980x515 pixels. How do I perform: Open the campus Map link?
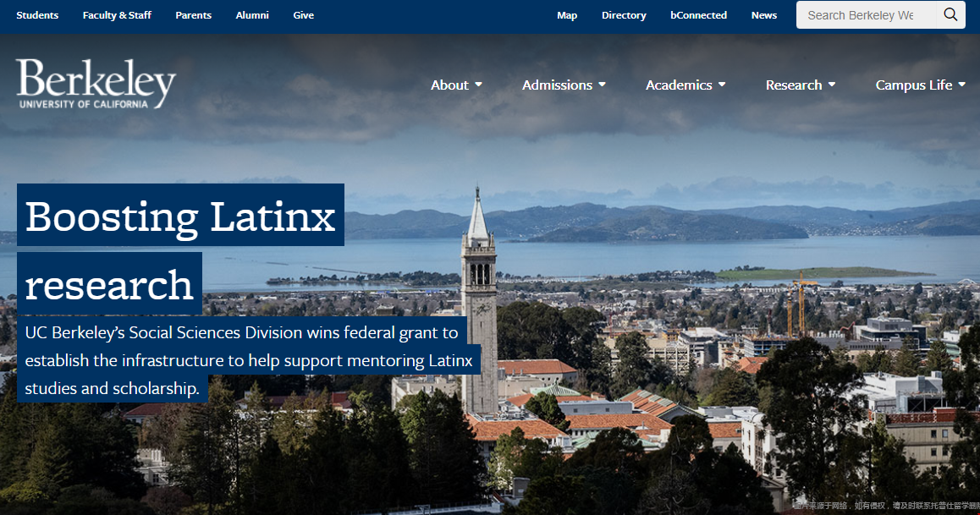tap(567, 15)
